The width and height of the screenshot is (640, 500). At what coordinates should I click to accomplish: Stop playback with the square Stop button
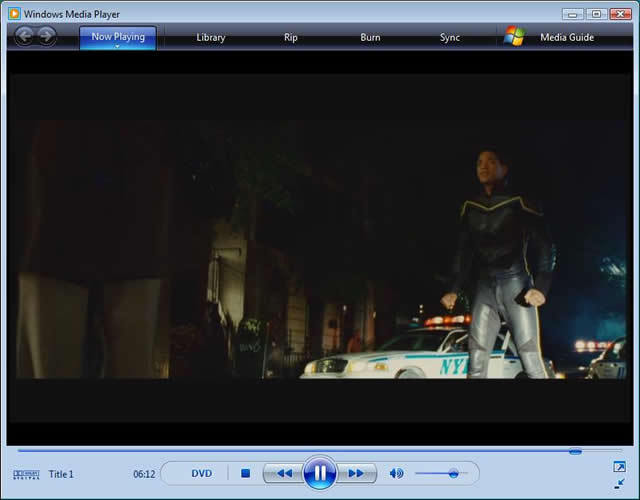coord(245,473)
